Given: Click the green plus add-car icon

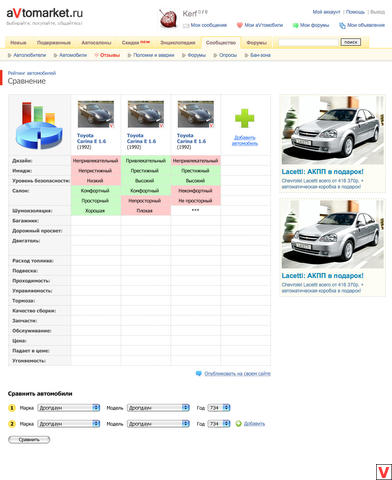Looking at the screenshot, I should tap(244, 118).
